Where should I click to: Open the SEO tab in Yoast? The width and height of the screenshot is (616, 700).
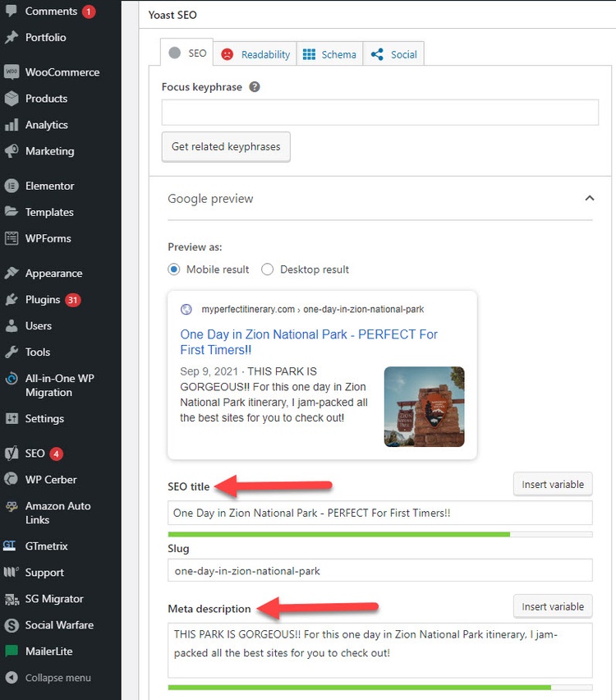click(x=187, y=53)
